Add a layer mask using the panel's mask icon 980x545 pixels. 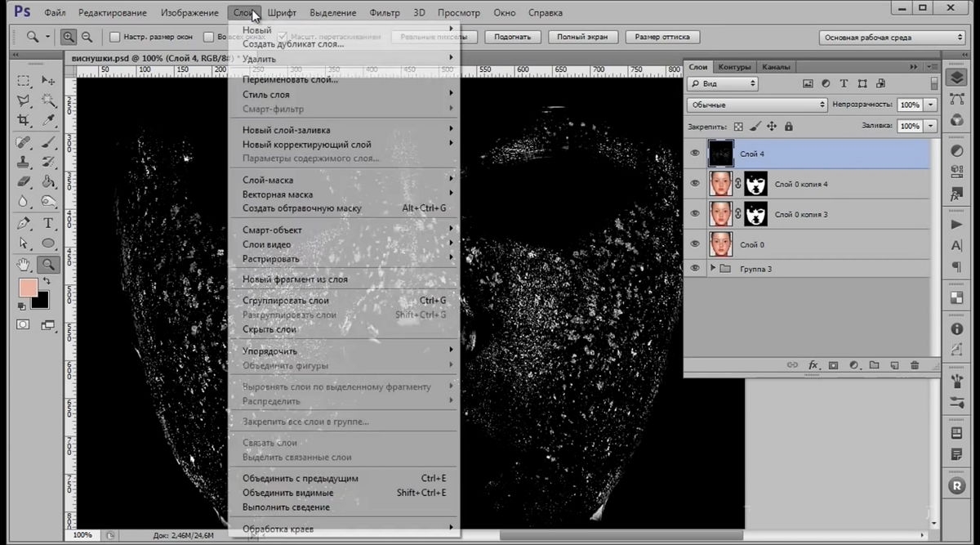pos(834,365)
